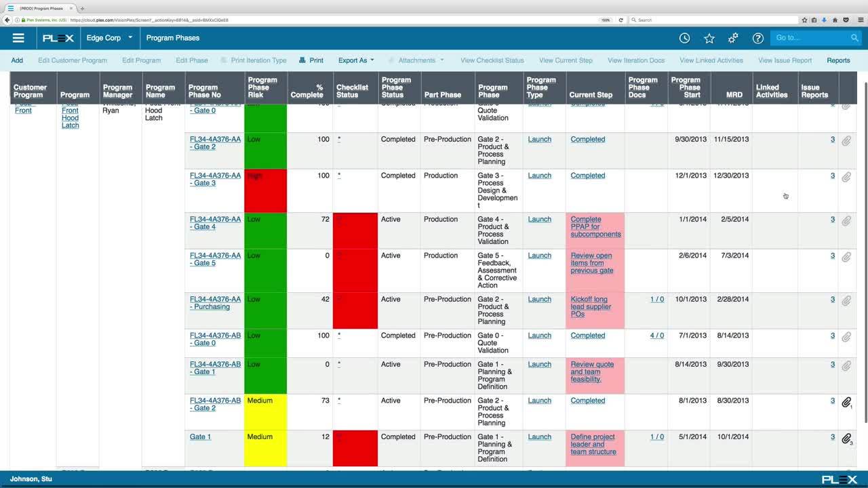The width and height of the screenshot is (868, 488).
Task: Click the Print toolbar button
Action: pyautogui.click(x=311, y=60)
